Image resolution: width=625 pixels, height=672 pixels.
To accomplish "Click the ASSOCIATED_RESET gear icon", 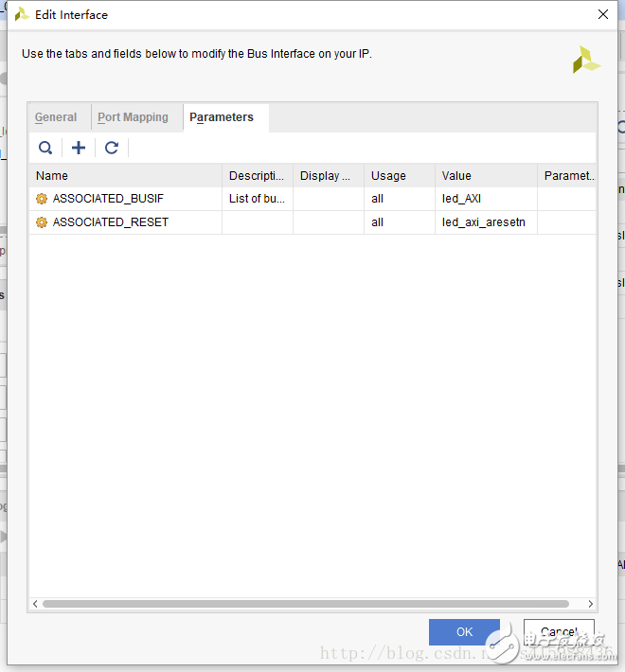I will pos(42,222).
